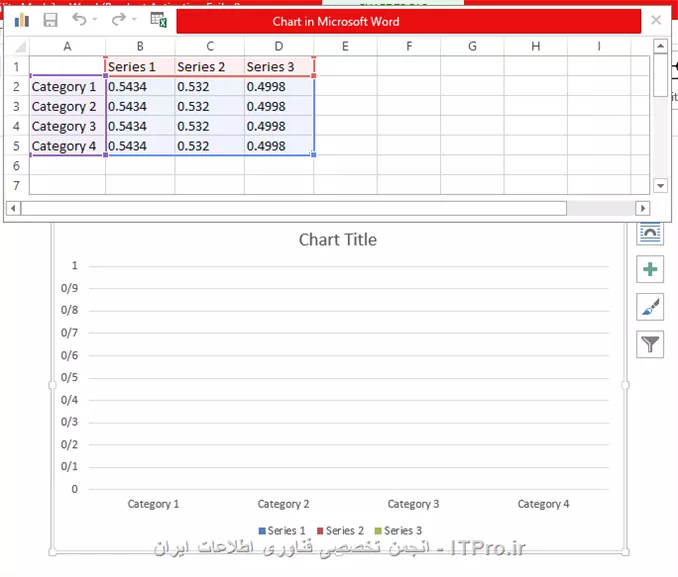Click the horizontal scrollbar thumb
This screenshot has height=577, width=678.
[x=294, y=208]
